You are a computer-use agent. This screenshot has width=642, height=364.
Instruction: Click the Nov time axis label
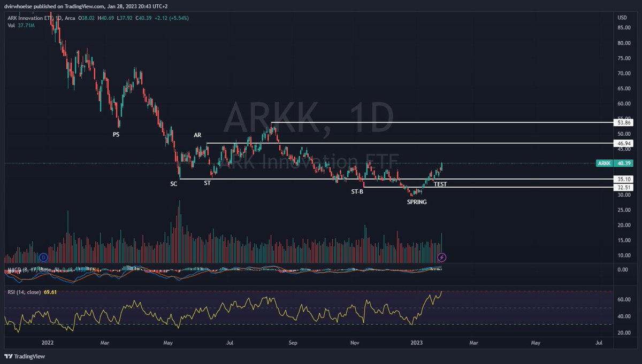(355, 343)
